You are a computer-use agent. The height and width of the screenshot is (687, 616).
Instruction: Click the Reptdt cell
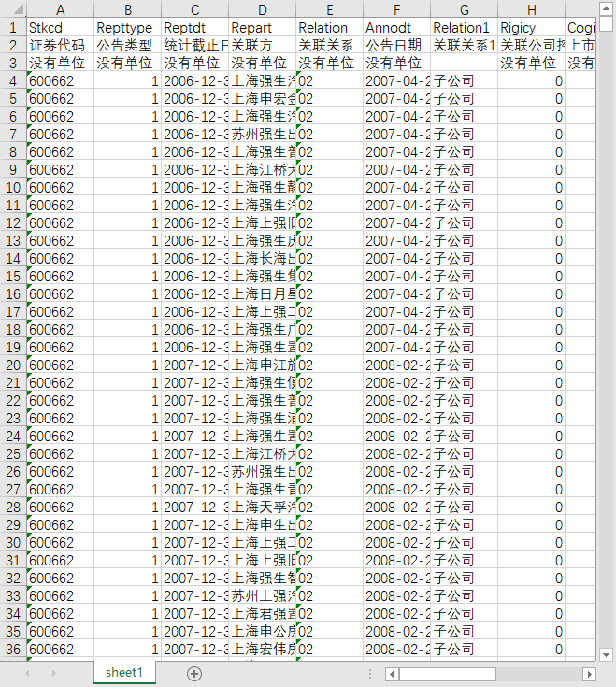pos(195,28)
